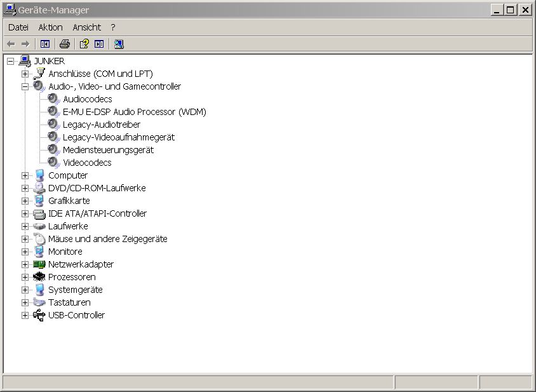536x392 pixels.
Task: Collapse the JUNKER root node
Action: click(x=10, y=61)
